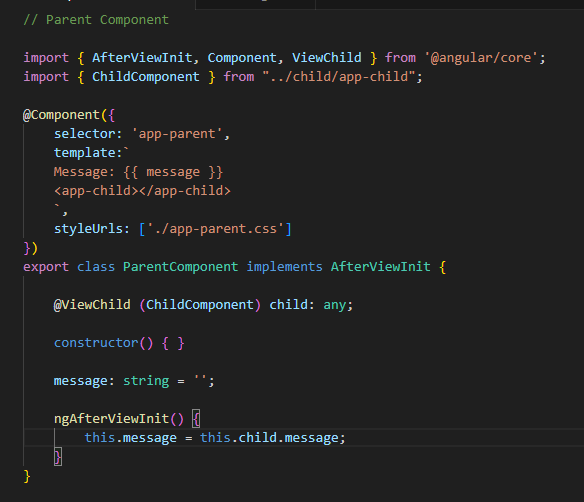Click the constructor keyword
The image size is (584, 502).
coord(96,343)
